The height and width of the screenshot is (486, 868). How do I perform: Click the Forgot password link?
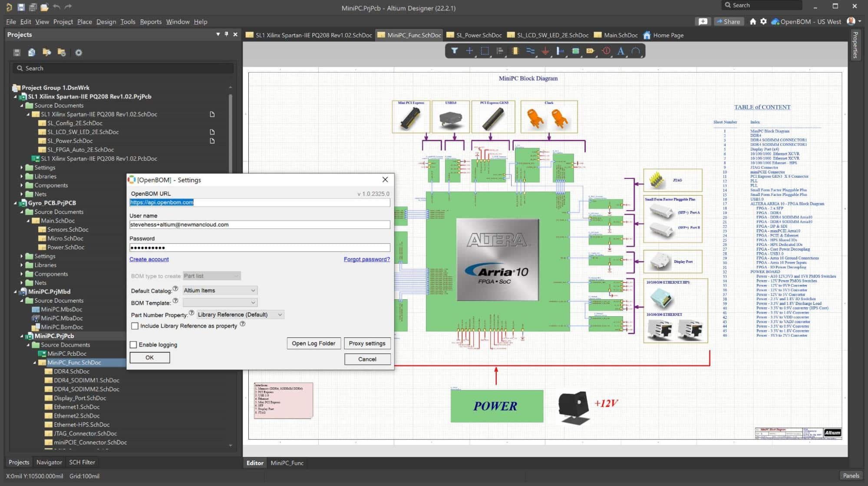point(366,259)
